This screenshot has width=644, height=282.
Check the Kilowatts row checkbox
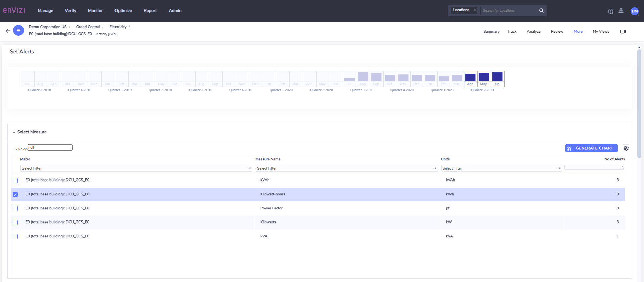tap(15, 222)
